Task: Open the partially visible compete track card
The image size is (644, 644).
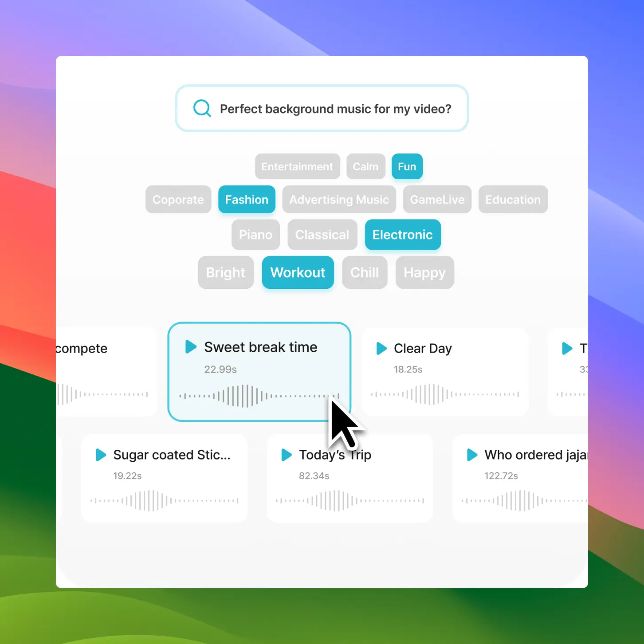Action: [x=106, y=372]
